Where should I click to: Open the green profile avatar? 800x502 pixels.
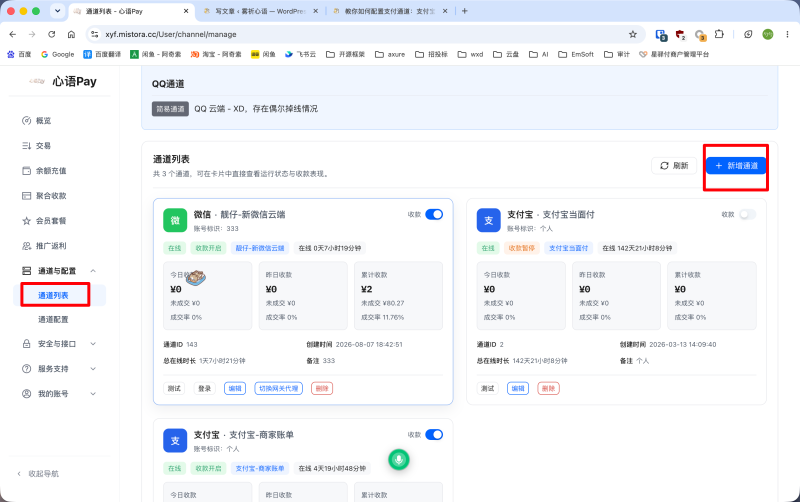point(768,34)
